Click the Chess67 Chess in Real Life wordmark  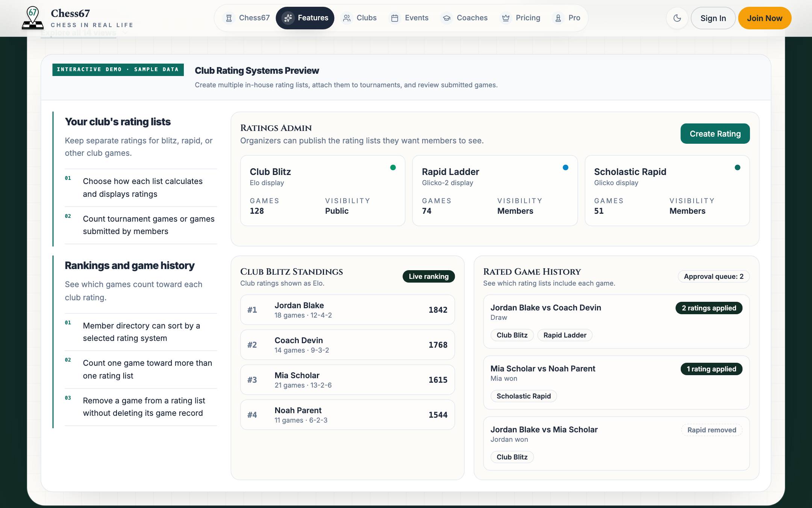(92, 18)
